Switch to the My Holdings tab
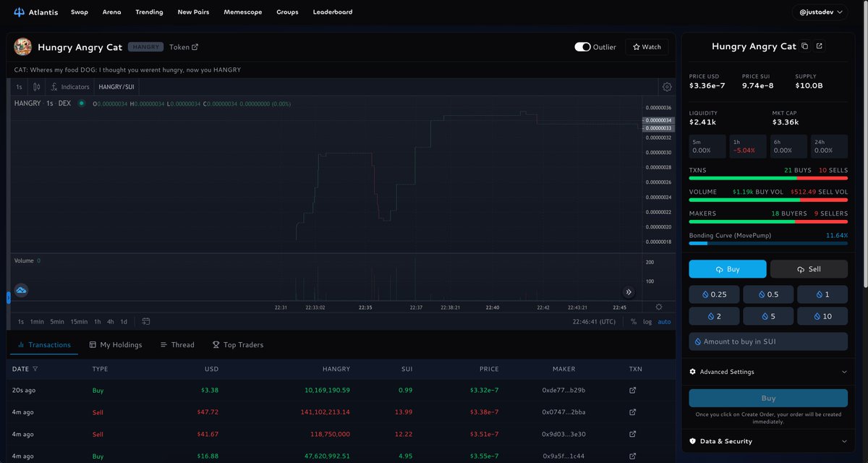 [x=116, y=345]
